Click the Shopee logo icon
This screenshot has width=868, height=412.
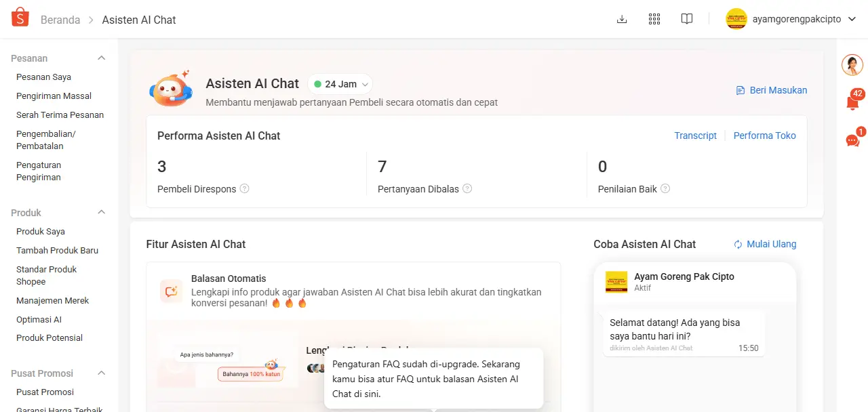pyautogui.click(x=20, y=18)
